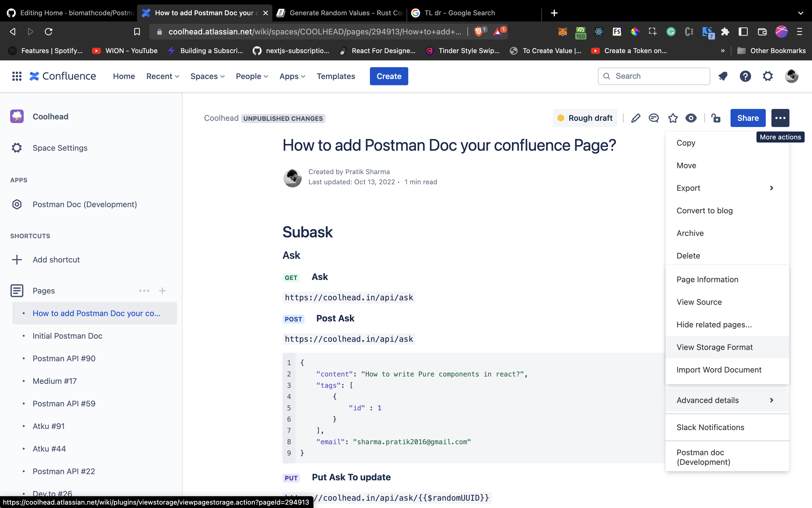Open a new browser tab
The image size is (812, 508).
point(554,13)
